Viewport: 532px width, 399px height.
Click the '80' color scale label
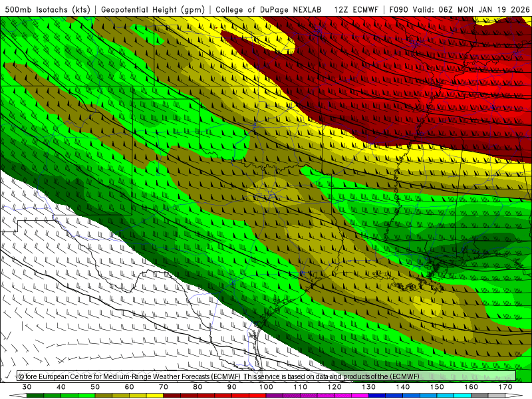198,387
